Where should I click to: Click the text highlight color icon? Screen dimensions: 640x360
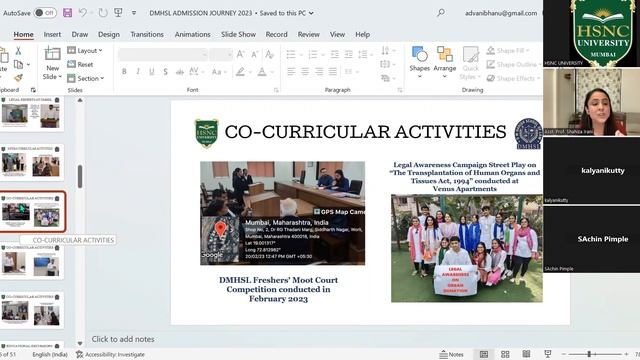tap(240, 72)
